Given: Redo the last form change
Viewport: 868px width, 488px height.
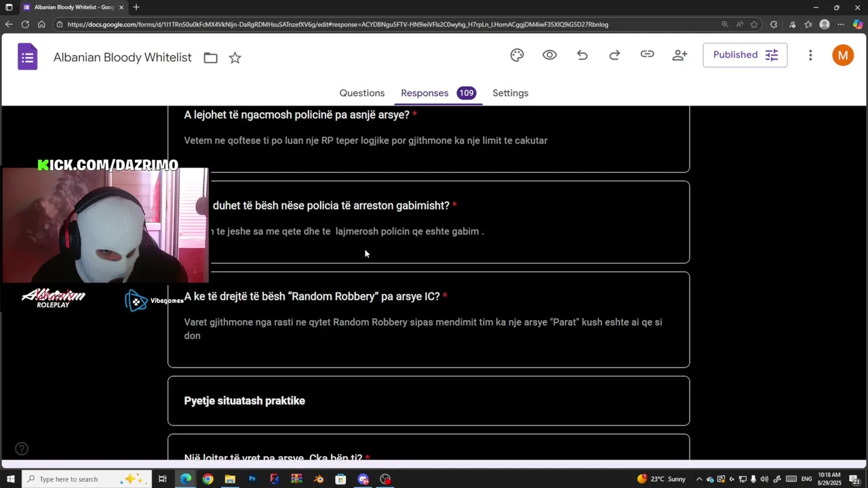Looking at the screenshot, I should pyautogui.click(x=614, y=55).
